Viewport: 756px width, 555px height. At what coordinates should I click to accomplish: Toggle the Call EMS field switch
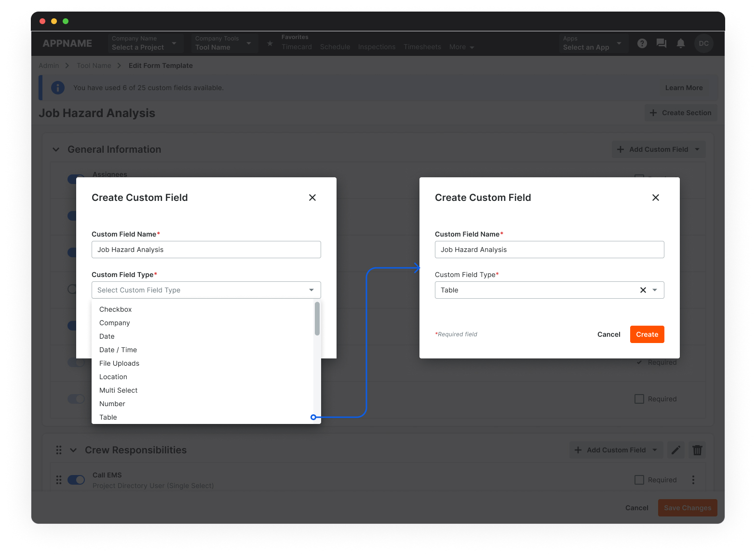pyautogui.click(x=76, y=480)
